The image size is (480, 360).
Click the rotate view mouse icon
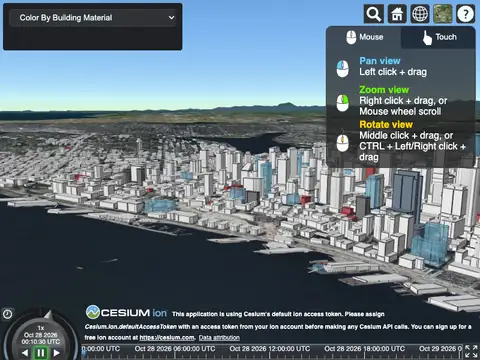pos(342,143)
